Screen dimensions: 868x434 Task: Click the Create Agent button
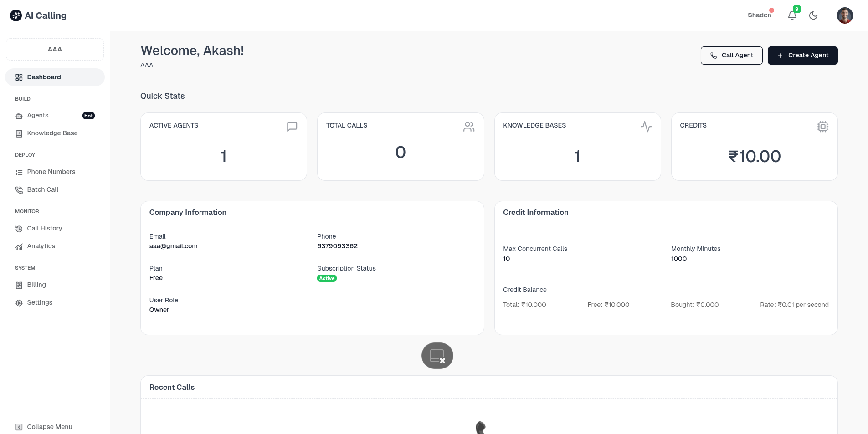pyautogui.click(x=802, y=56)
